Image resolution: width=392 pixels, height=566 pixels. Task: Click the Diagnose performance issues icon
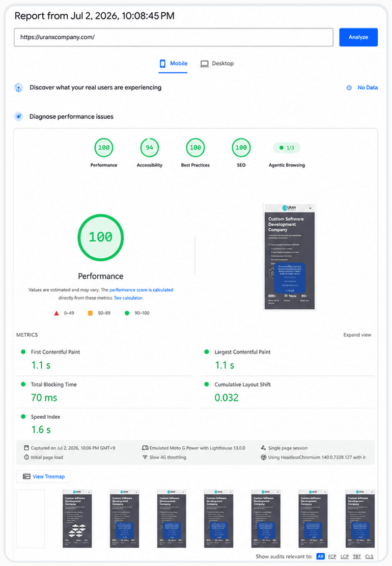point(18,116)
